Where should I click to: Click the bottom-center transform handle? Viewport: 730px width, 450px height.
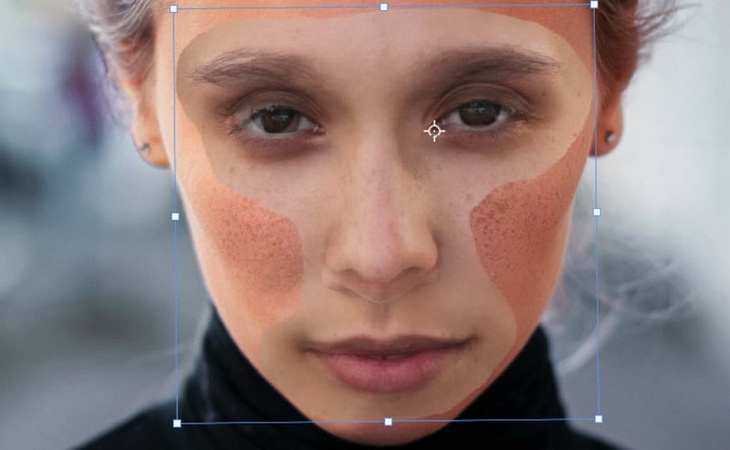[388, 421]
